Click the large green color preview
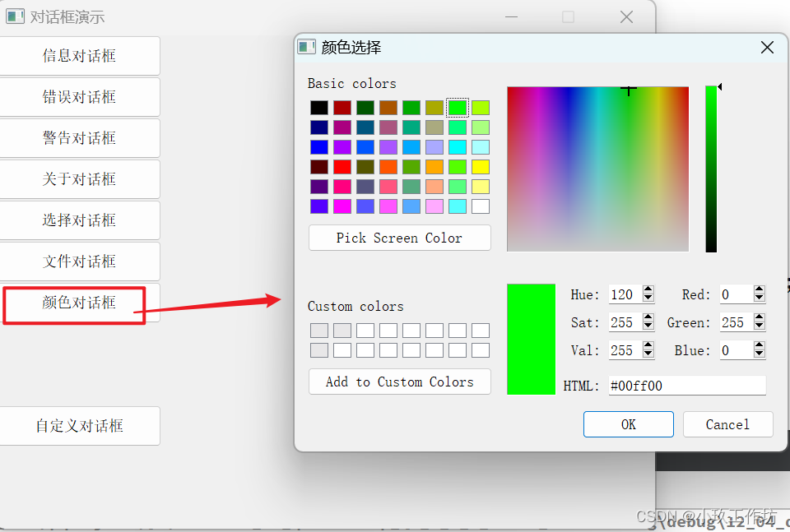 point(531,340)
